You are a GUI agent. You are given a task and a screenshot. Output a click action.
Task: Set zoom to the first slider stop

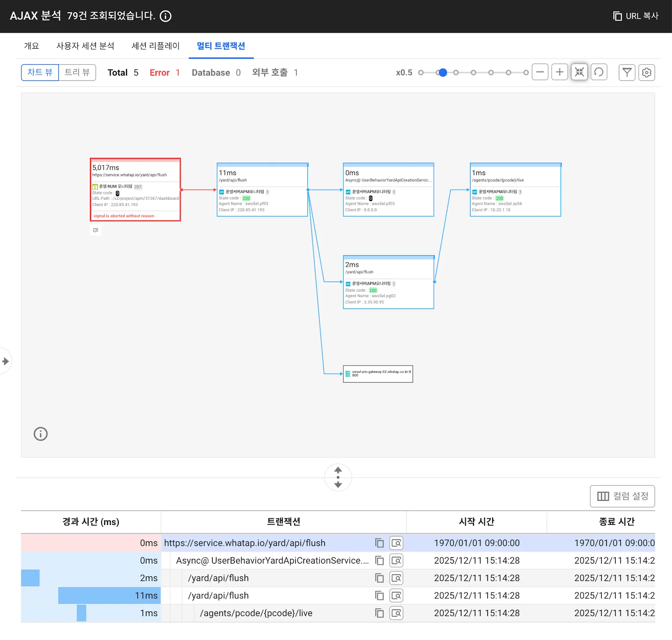(x=421, y=73)
